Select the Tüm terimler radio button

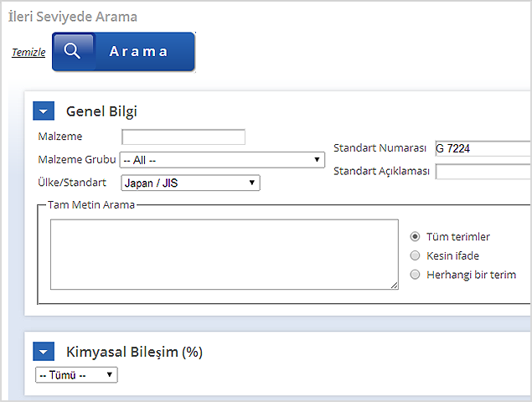[x=415, y=236]
